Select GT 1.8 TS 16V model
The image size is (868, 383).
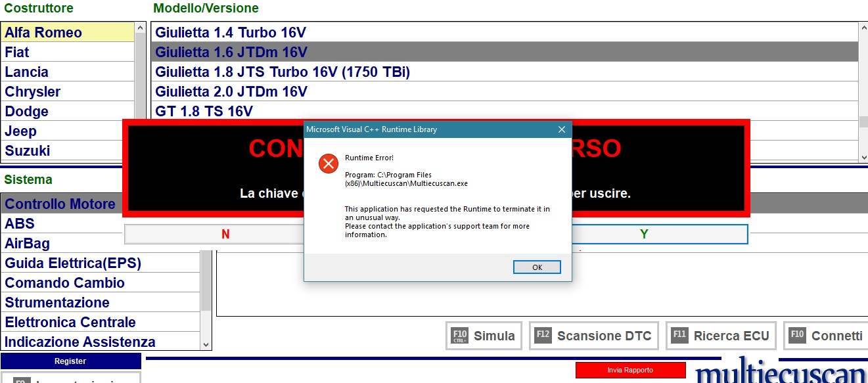click(x=505, y=111)
